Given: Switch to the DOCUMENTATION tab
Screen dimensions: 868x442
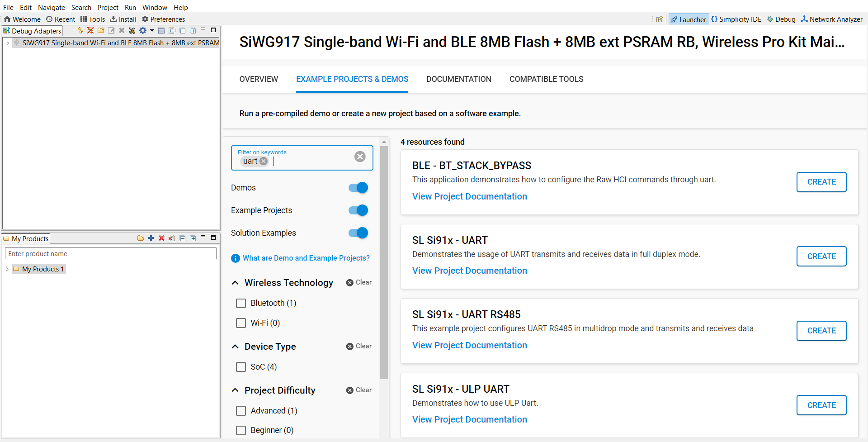Looking at the screenshot, I should [x=458, y=79].
